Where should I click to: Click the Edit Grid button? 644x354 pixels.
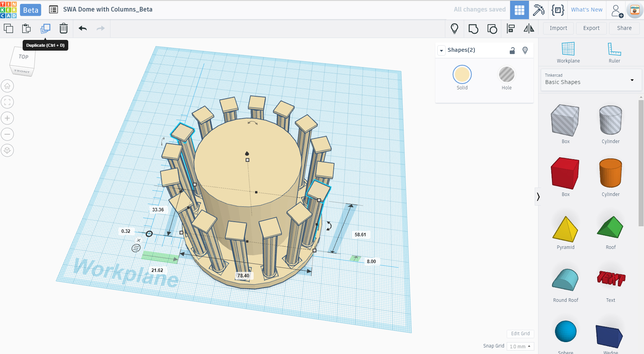(x=520, y=334)
